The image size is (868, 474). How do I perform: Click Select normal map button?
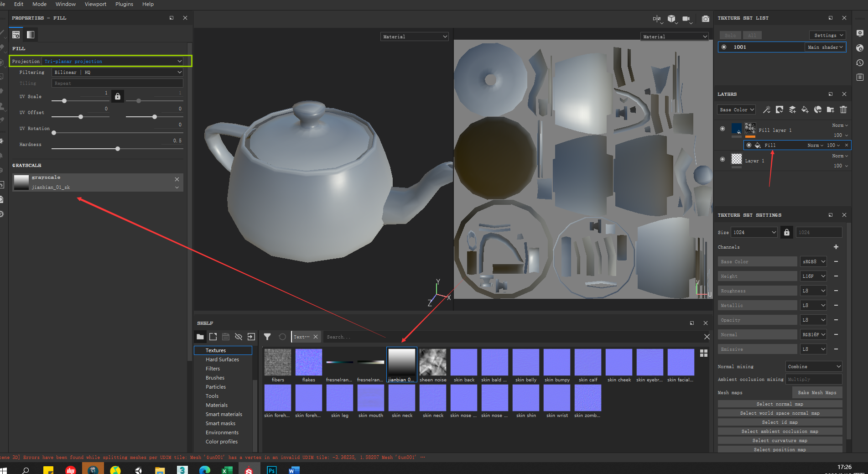pyautogui.click(x=780, y=404)
